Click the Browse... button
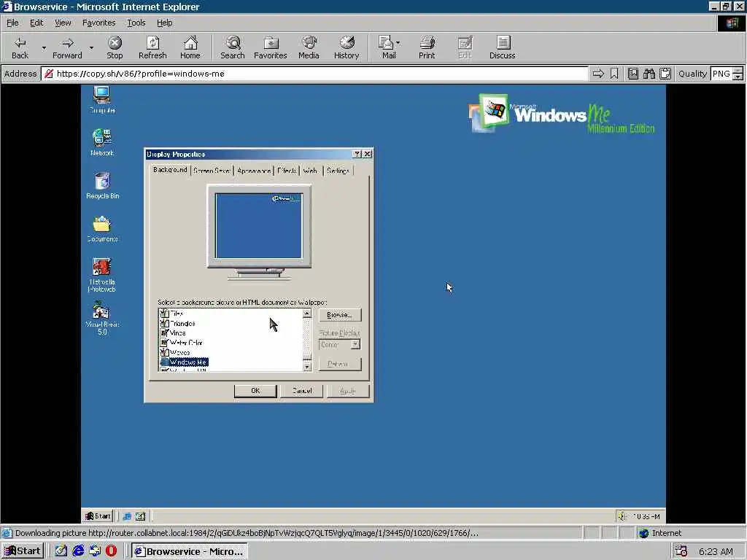 340,315
